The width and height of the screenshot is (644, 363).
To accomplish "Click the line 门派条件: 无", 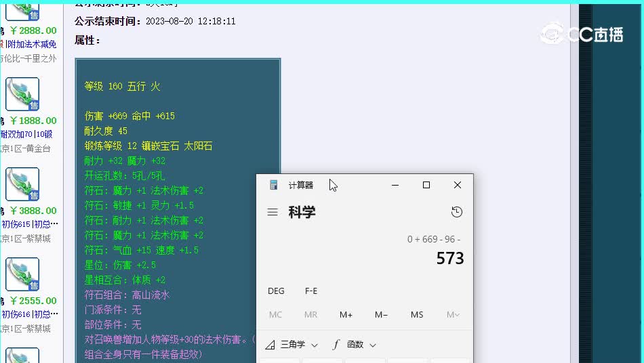I will [x=113, y=309].
